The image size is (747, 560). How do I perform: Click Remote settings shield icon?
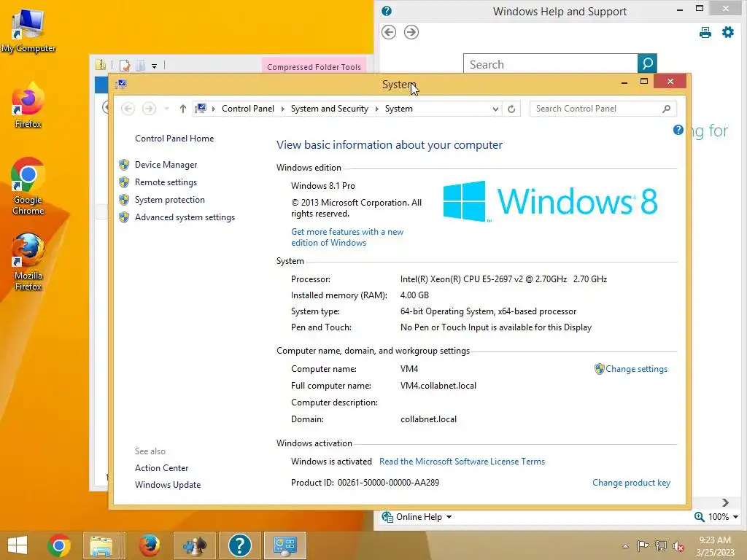coord(124,182)
